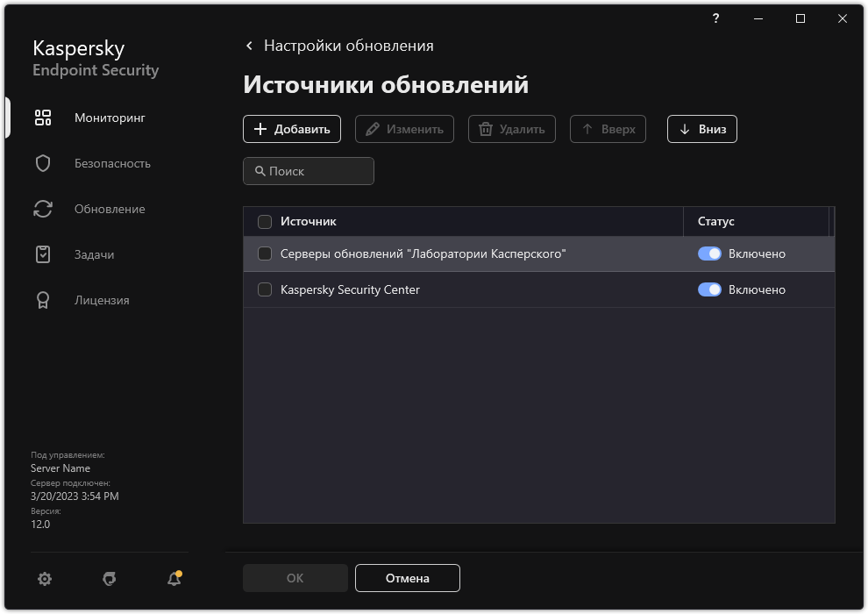Click the help question mark in title bar
This screenshot has width=868, height=614.
715,18
